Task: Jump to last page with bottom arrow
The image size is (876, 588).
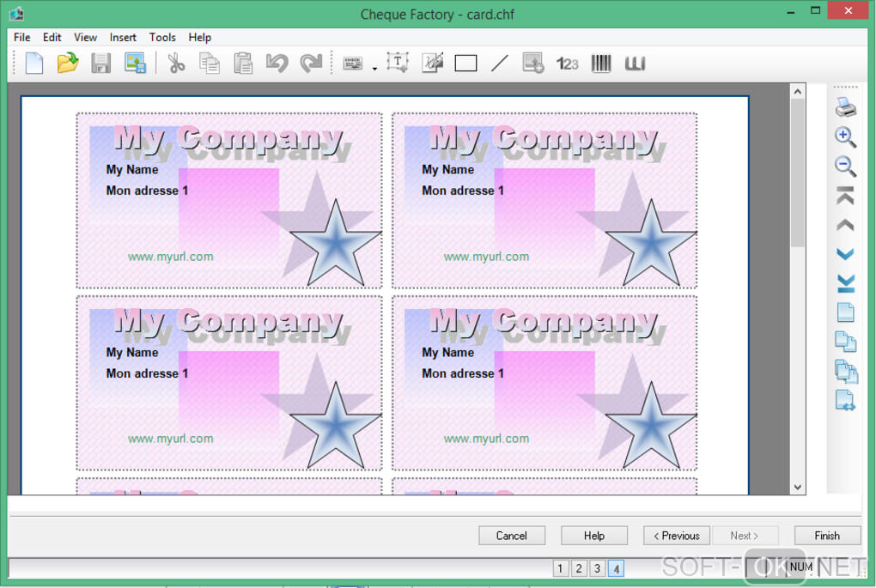Action: coord(846,283)
